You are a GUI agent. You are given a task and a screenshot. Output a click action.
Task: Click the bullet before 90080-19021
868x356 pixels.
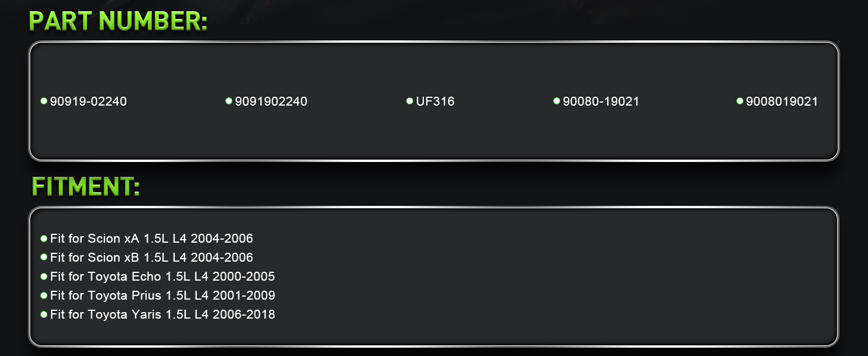[x=557, y=101]
